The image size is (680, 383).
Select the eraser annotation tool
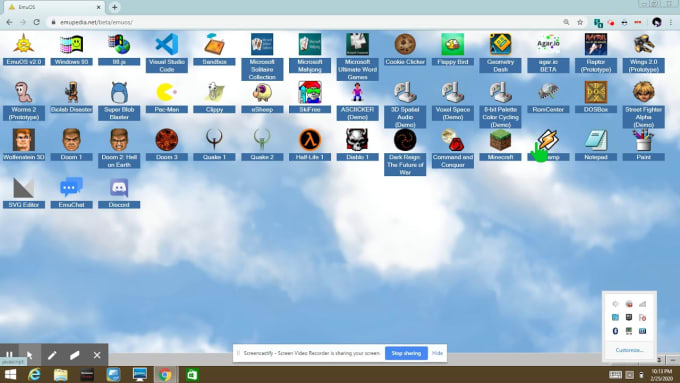tap(75, 355)
